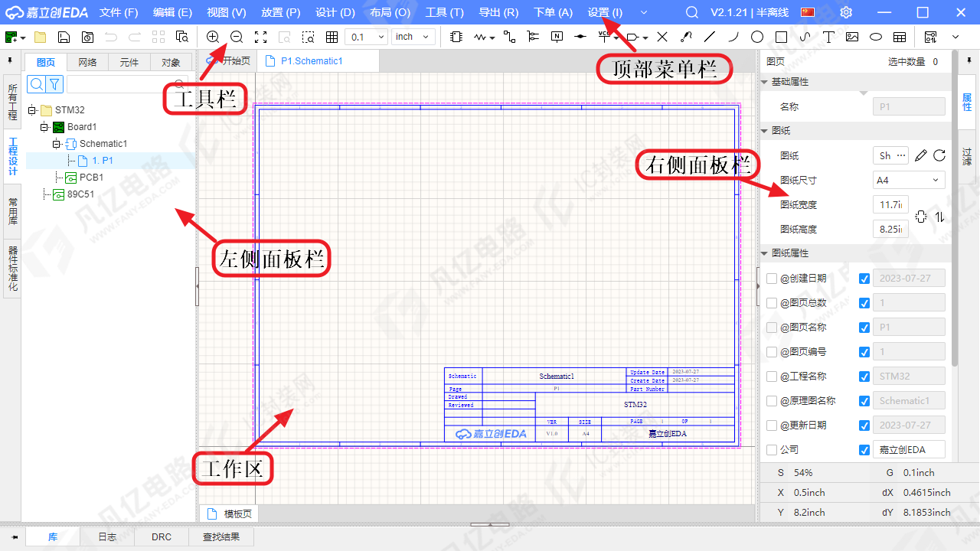
Task: Switch to the 网络 tab
Action: [87, 63]
